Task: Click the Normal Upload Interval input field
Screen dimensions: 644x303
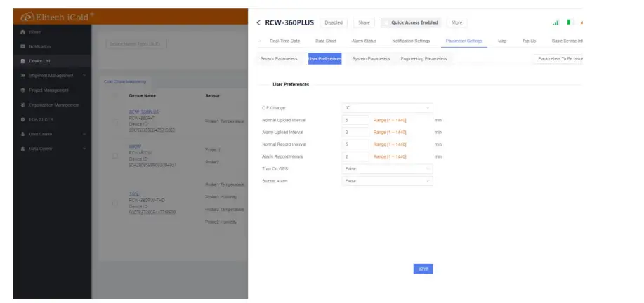Action: click(355, 120)
